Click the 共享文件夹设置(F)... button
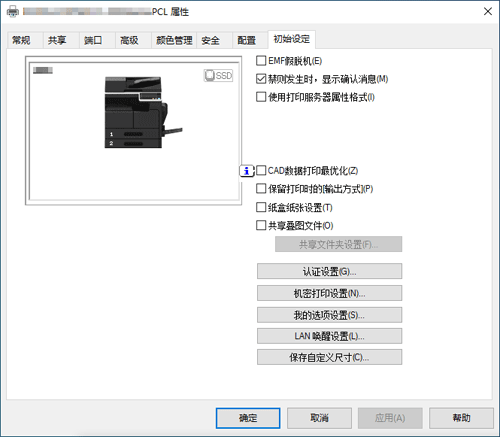 click(x=338, y=244)
